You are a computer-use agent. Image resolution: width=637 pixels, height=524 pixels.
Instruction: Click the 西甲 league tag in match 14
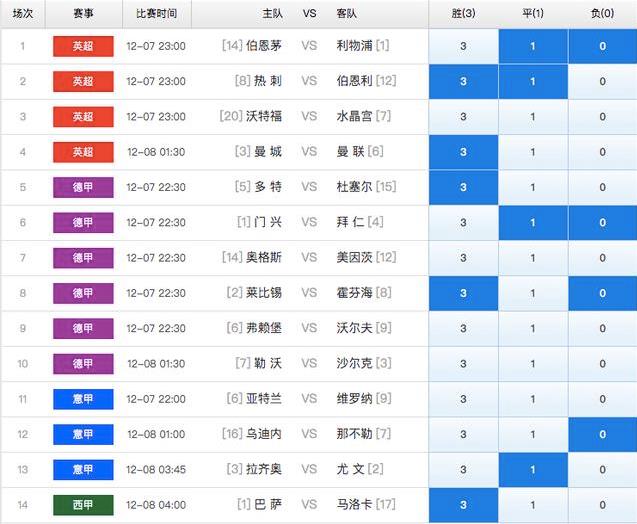click(x=83, y=505)
